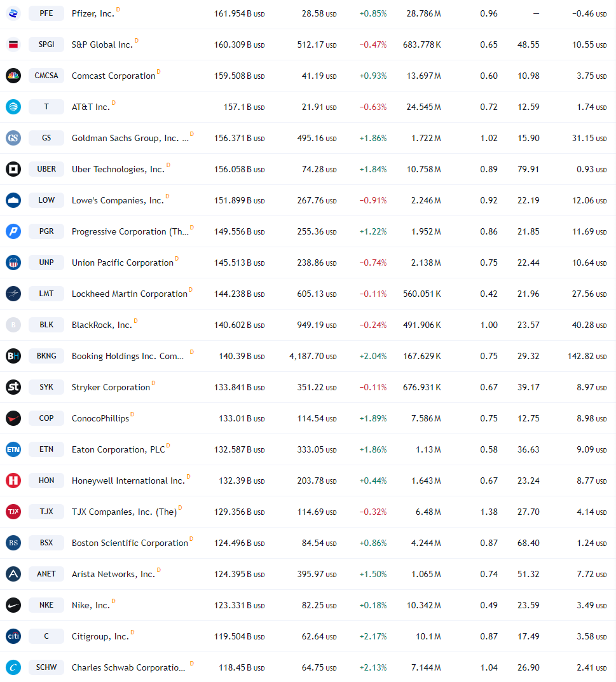
Task: Click market cap 161.954 B USD
Action: (239, 14)
